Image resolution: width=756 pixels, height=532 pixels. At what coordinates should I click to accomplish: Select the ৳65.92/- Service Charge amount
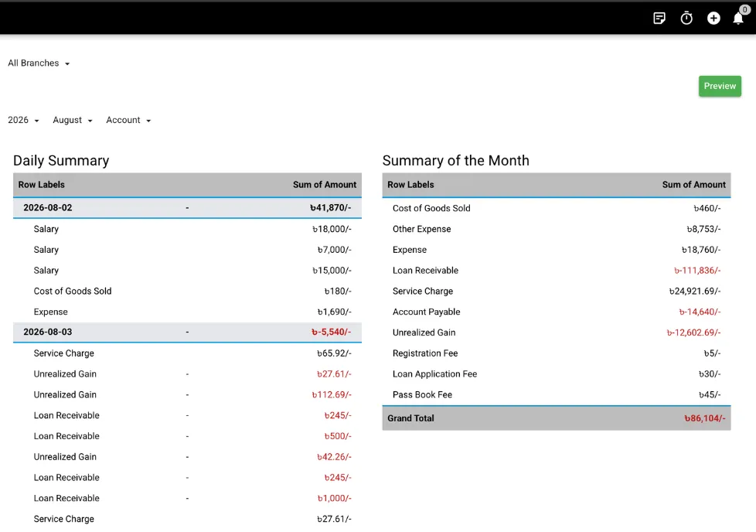(334, 353)
